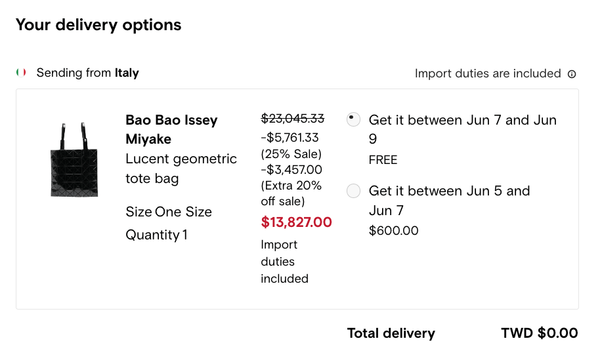The width and height of the screenshot is (602, 364).
Task: Click the Total delivery label
Action: [391, 333]
